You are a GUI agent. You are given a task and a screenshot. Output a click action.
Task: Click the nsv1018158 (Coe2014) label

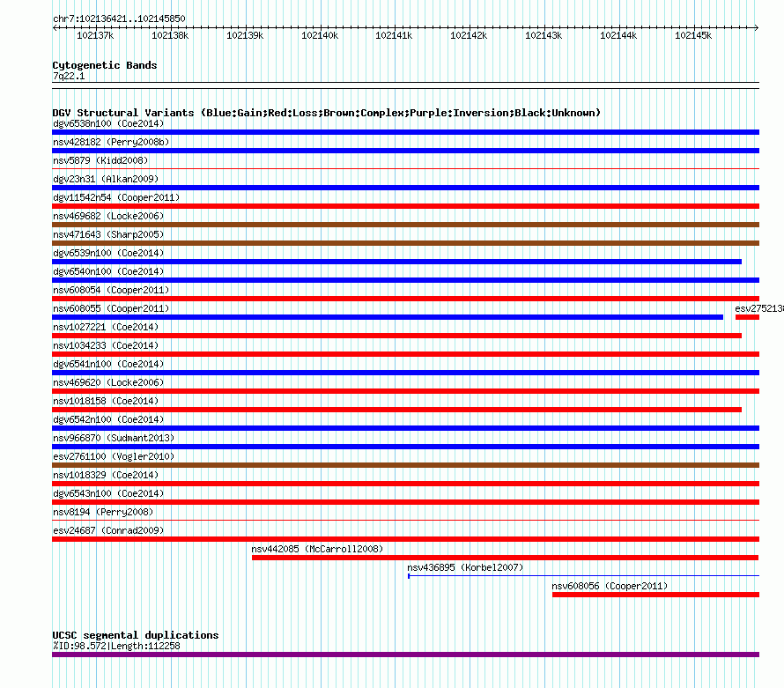coord(106,401)
